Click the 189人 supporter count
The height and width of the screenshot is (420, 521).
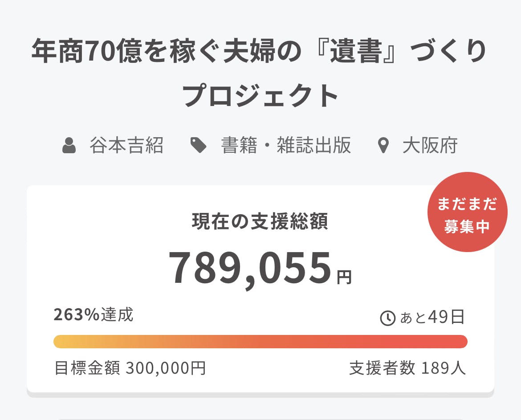coord(443,368)
